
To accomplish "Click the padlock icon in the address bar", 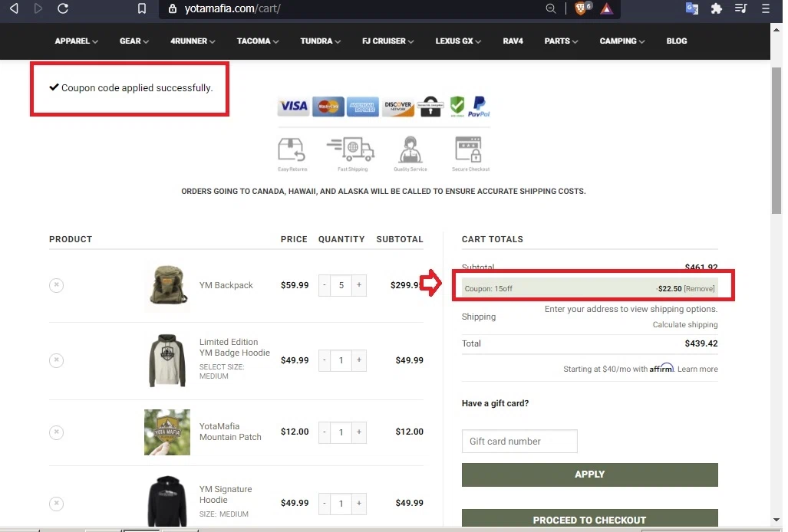I will (173, 8).
